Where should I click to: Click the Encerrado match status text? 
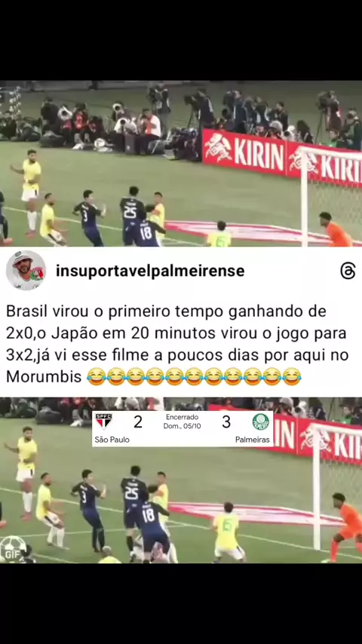[182, 417]
